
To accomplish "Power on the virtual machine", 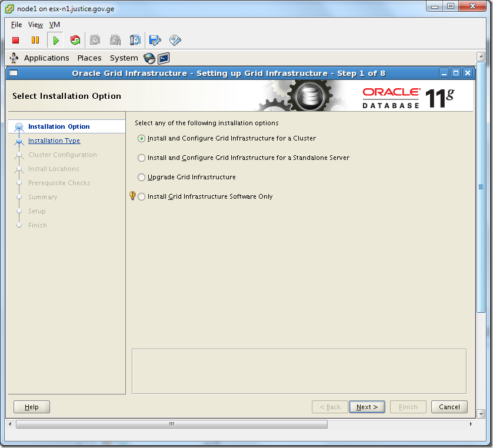I will (x=54, y=40).
